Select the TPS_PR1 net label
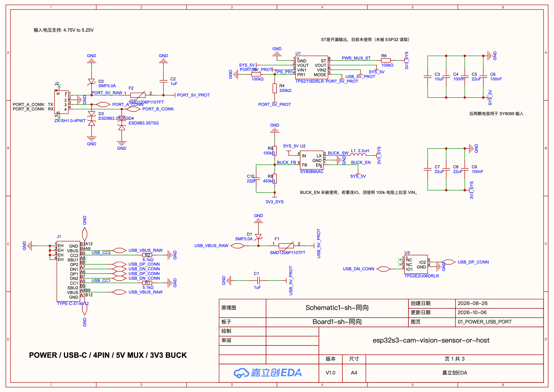The width and height of the screenshot is (554, 392). point(284,72)
